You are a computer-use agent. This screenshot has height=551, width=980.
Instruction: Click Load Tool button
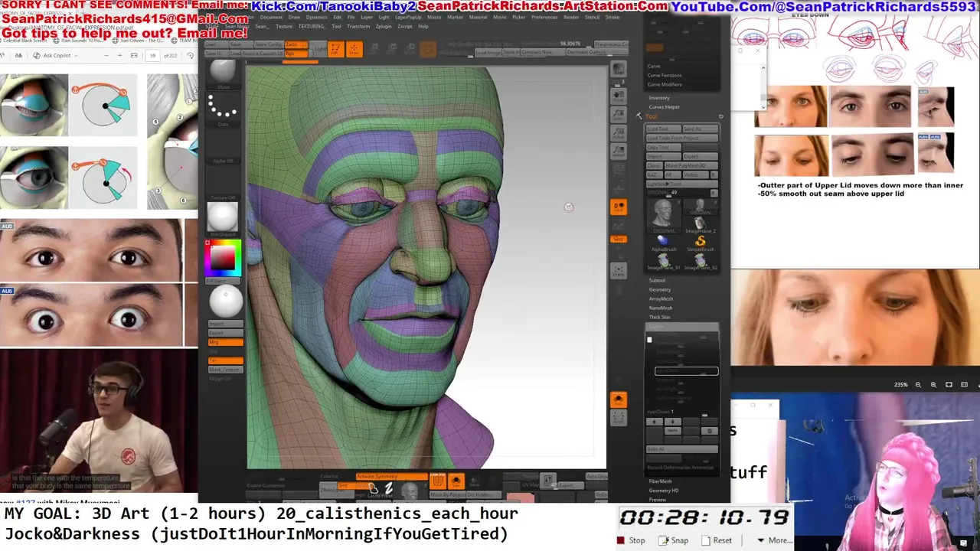663,129
